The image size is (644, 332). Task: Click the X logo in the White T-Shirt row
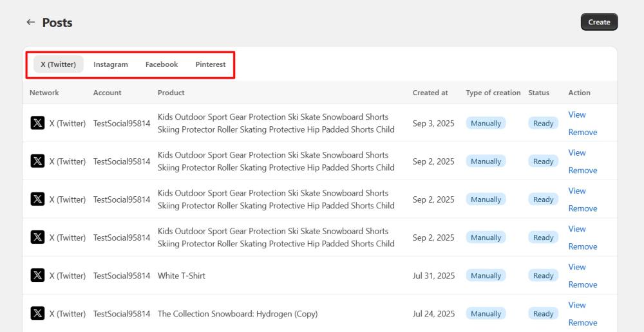tap(38, 275)
